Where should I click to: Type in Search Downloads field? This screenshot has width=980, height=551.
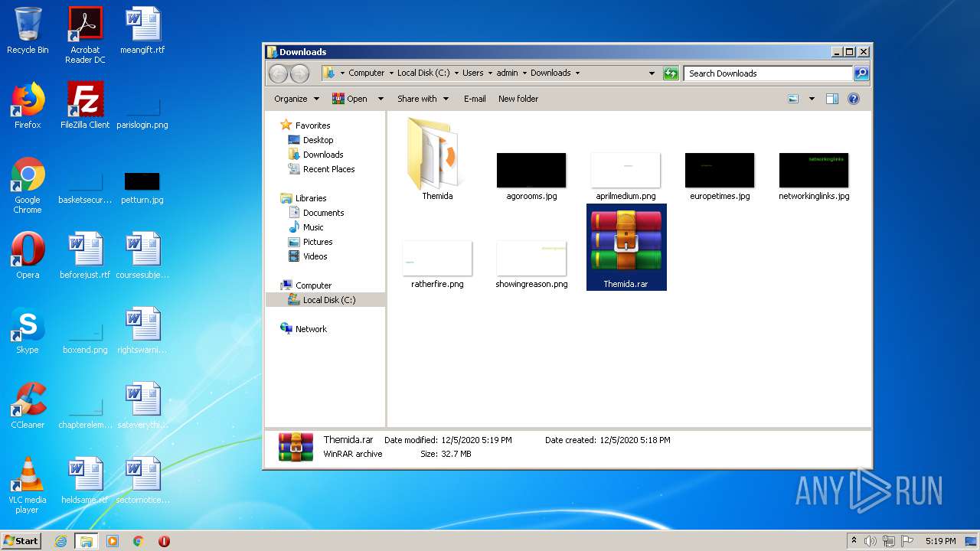tap(768, 73)
